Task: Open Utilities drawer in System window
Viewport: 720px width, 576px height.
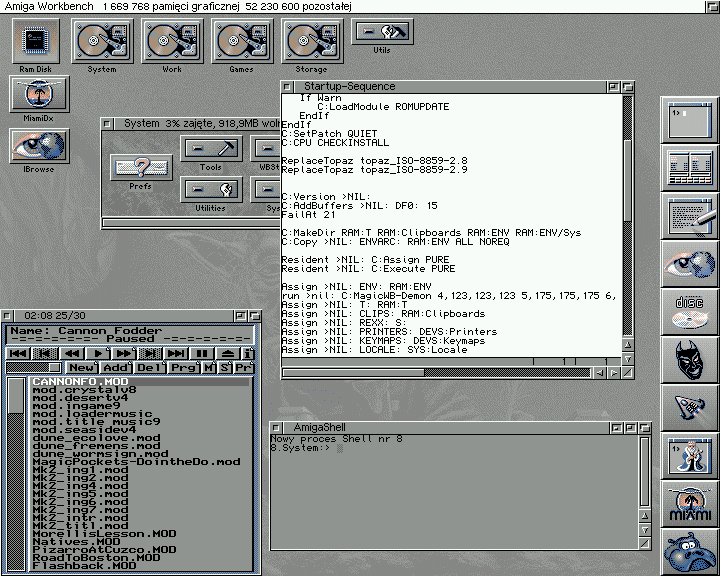Action: tap(211, 189)
